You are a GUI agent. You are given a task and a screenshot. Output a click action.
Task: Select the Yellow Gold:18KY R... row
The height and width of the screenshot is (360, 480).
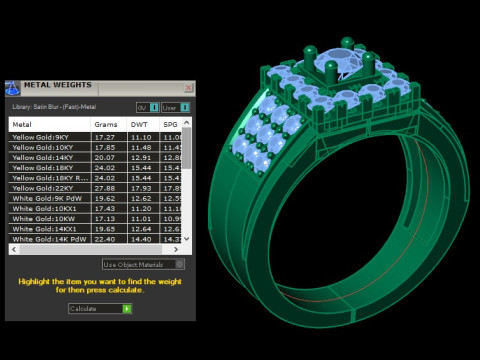tap(95, 178)
